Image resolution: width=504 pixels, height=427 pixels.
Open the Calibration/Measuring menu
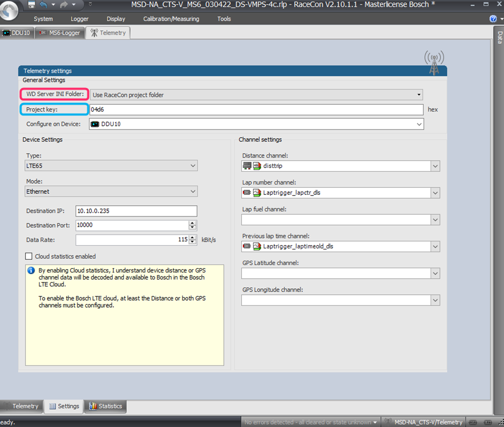[171, 19]
